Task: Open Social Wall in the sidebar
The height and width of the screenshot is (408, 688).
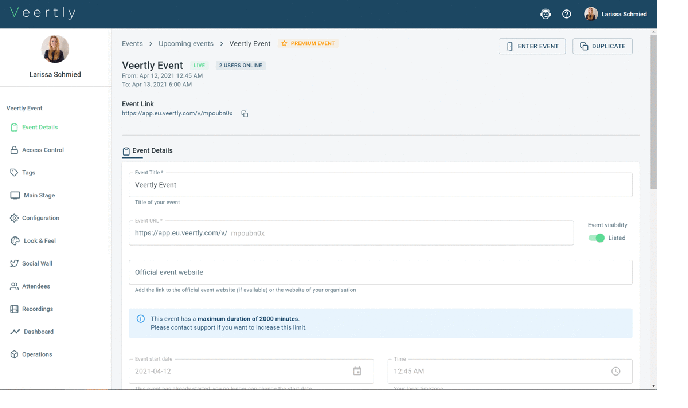Action: coord(31,264)
